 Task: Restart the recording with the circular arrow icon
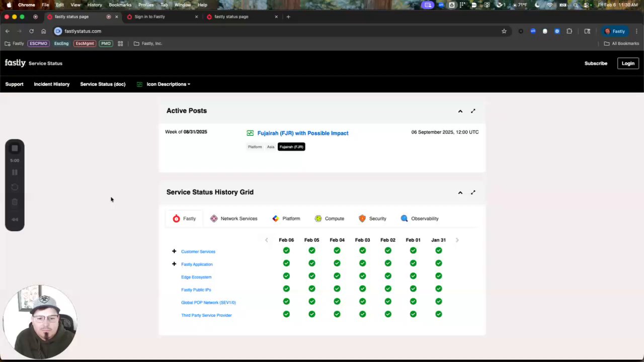(x=15, y=187)
